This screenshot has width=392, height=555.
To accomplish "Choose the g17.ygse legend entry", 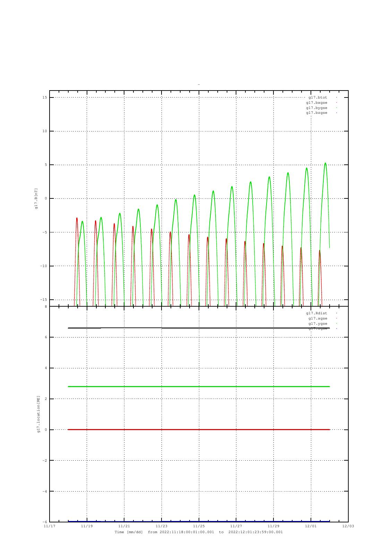I will coord(318,324).
